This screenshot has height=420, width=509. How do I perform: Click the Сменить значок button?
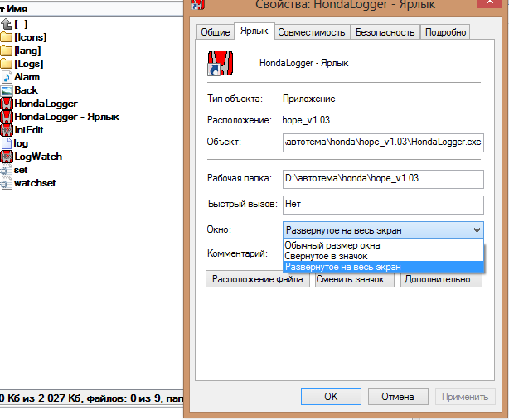355,279
